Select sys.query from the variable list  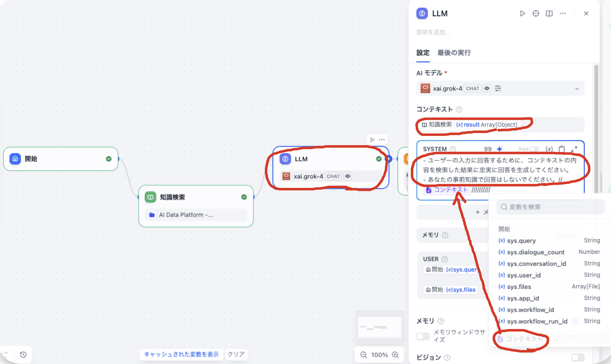521,240
